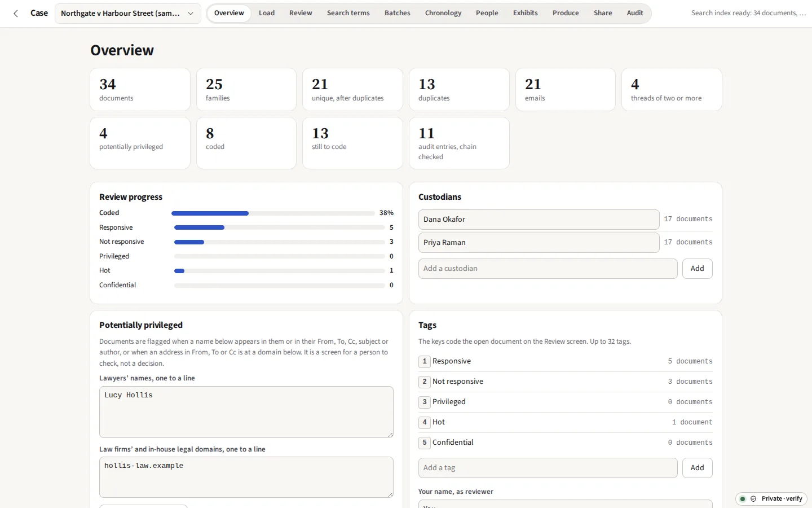
Task: Focus the Add a tag field
Action: tap(548, 468)
